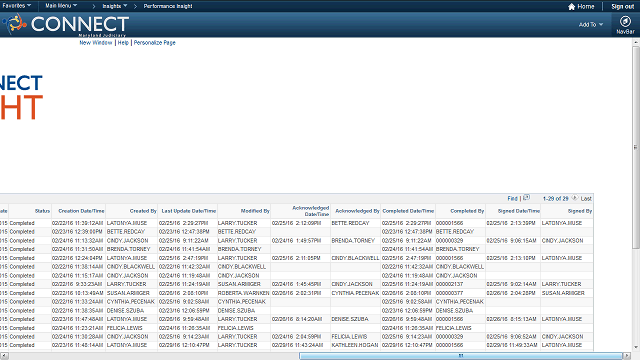The height and width of the screenshot is (360, 640).
Task: Select '1-29 of 29' row count text
Action: pyautogui.click(x=556, y=198)
